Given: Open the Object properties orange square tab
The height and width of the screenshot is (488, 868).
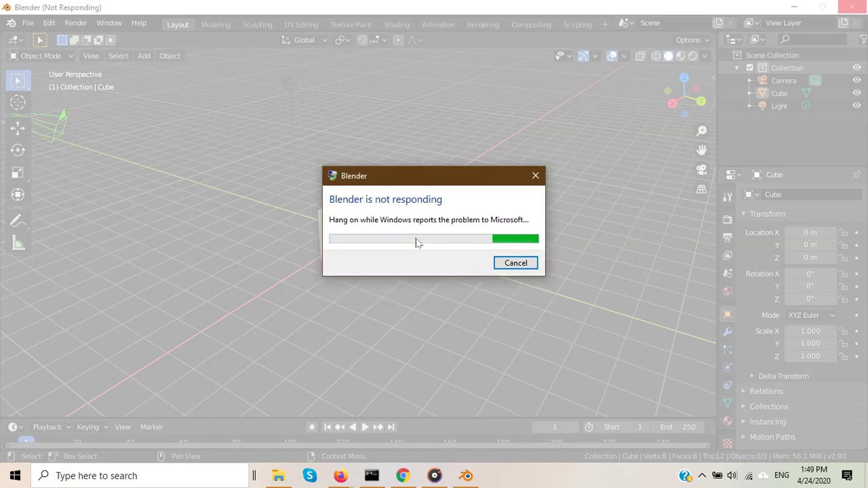Looking at the screenshot, I should point(728,314).
